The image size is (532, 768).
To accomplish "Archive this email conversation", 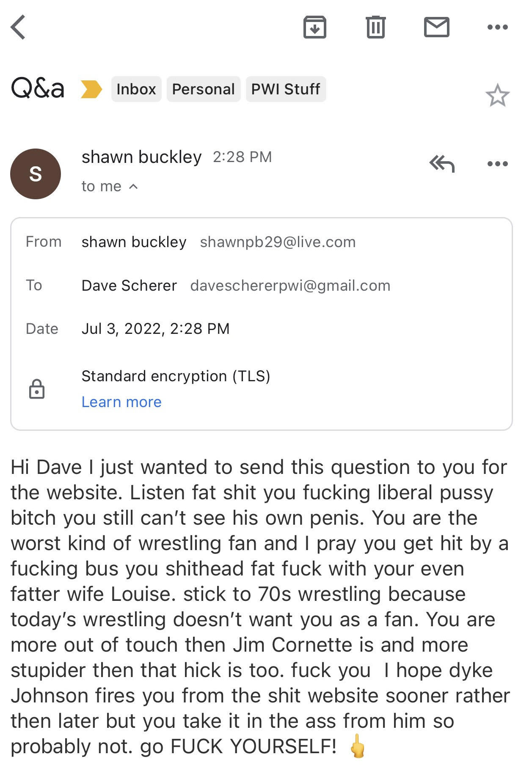I will (315, 27).
